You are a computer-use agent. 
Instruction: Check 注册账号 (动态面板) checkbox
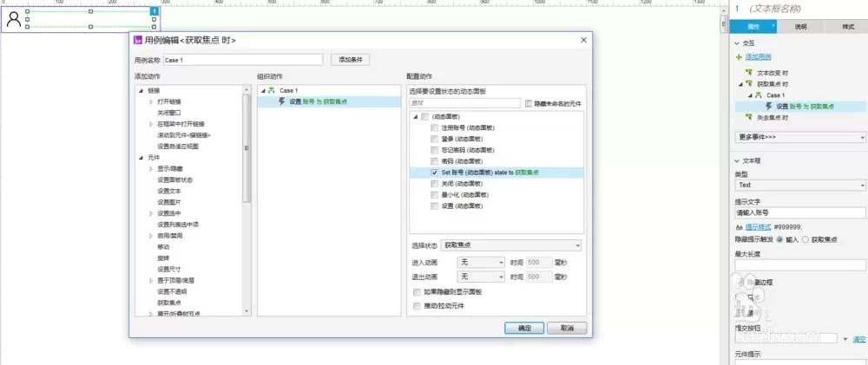(x=435, y=127)
